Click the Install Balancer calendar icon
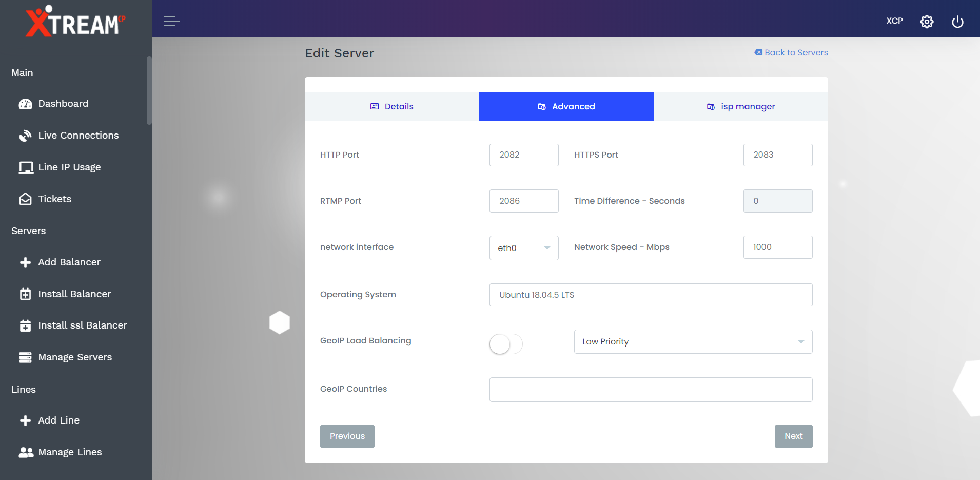 (x=25, y=294)
